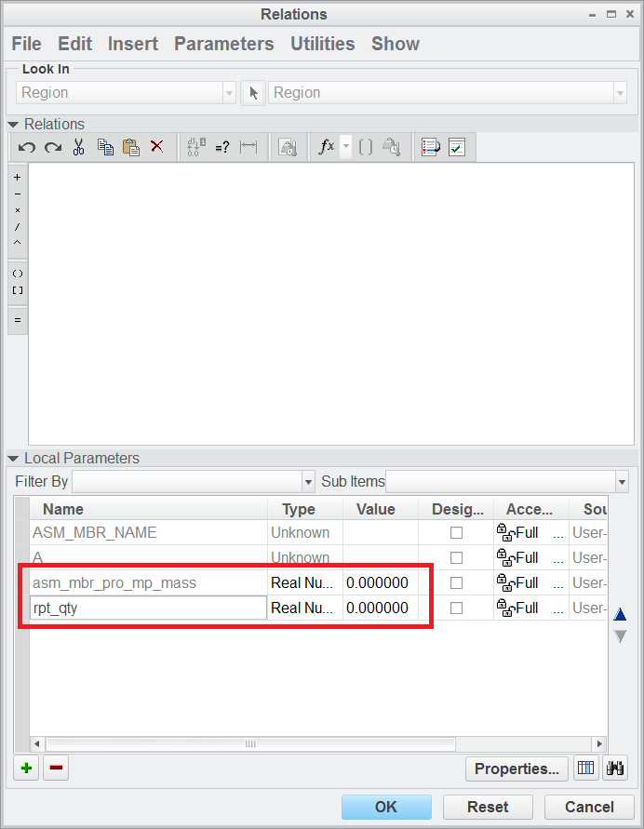
Task: Click inside the relations text editor area
Action: [x=331, y=304]
